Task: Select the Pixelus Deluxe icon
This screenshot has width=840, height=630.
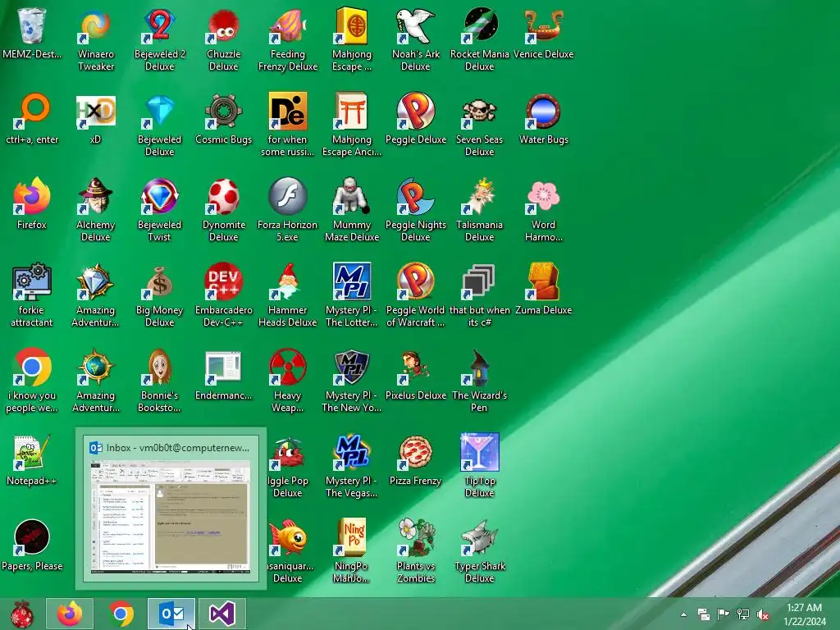Action: pos(416,367)
